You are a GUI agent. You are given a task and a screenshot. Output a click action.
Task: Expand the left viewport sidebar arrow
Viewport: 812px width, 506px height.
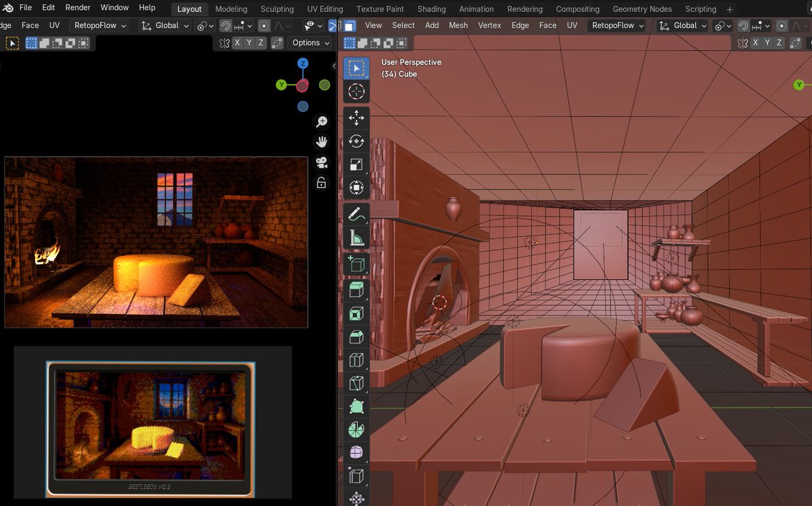[x=334, y=66]
